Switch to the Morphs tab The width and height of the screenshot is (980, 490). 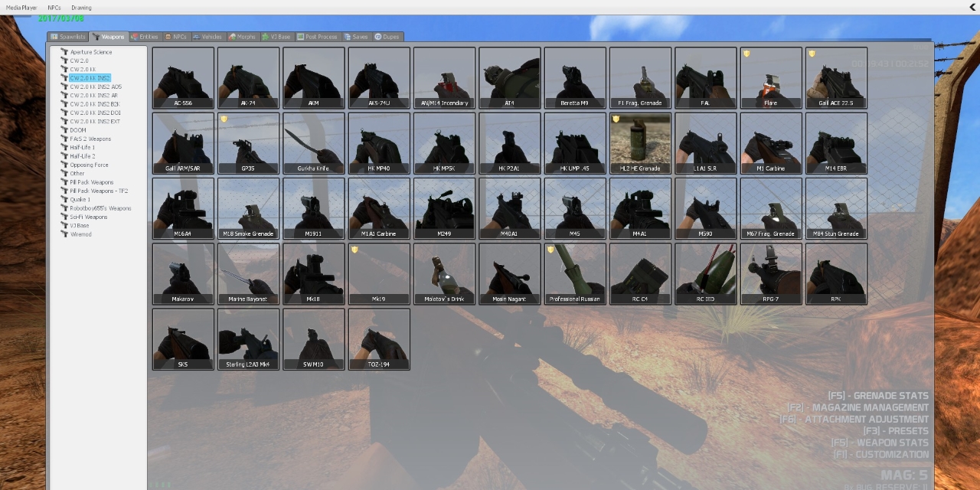coord(242,37)
